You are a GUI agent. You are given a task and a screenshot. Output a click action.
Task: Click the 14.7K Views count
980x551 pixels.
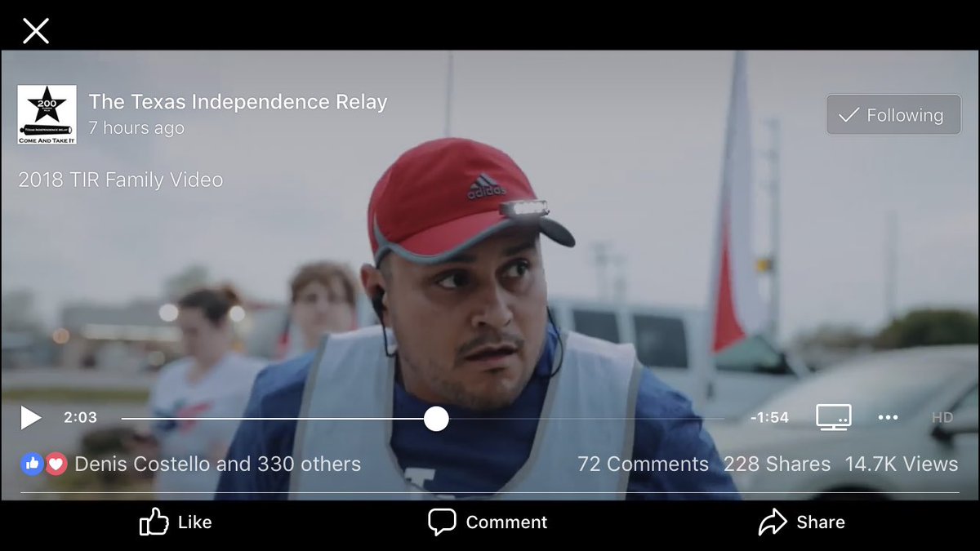click(902, 464)
